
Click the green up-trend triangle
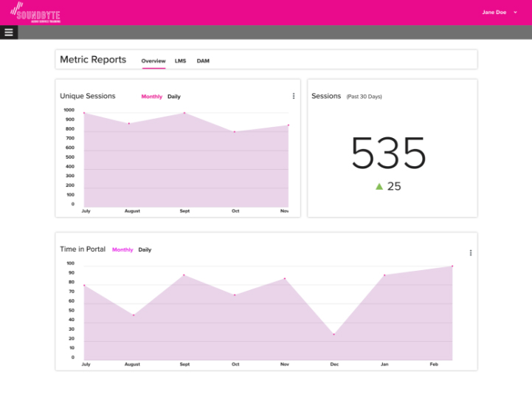379,187
